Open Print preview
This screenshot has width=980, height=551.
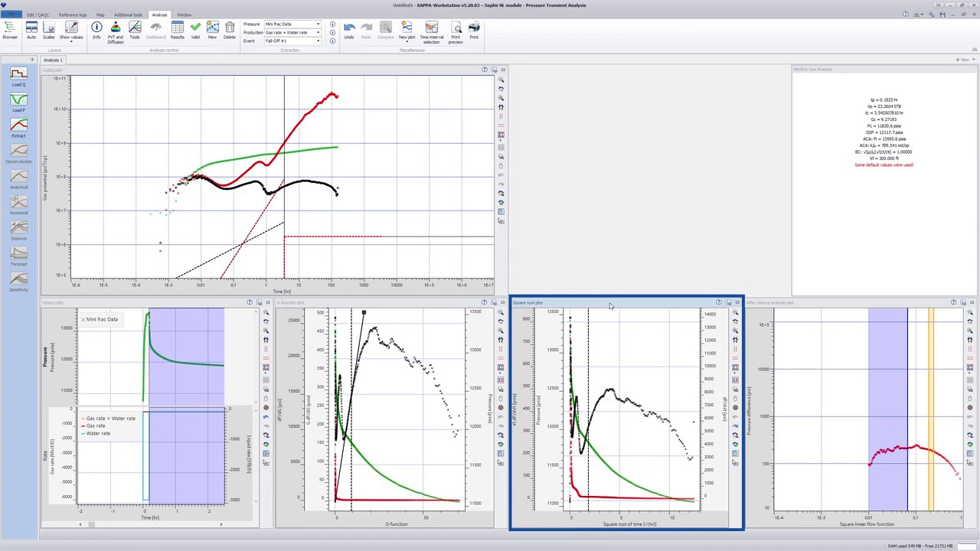click(456, 33)
